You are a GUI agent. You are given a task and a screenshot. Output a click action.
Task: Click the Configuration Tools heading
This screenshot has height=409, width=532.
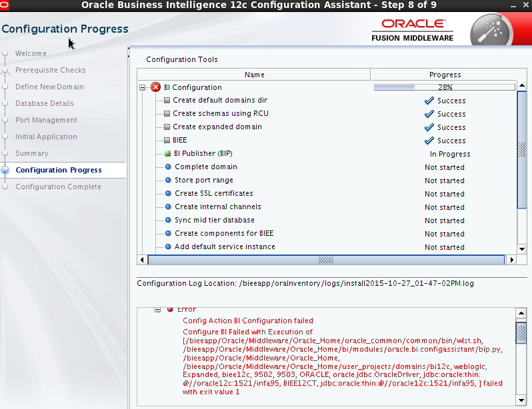tap(182, 59)
